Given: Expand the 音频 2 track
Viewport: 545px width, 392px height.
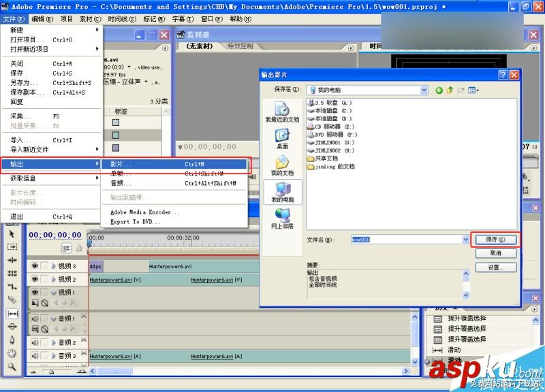Looking at the screenshot, I should 54,342.
